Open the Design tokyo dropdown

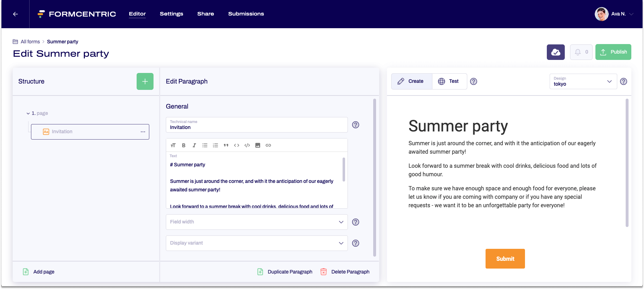tap(583, 81)
